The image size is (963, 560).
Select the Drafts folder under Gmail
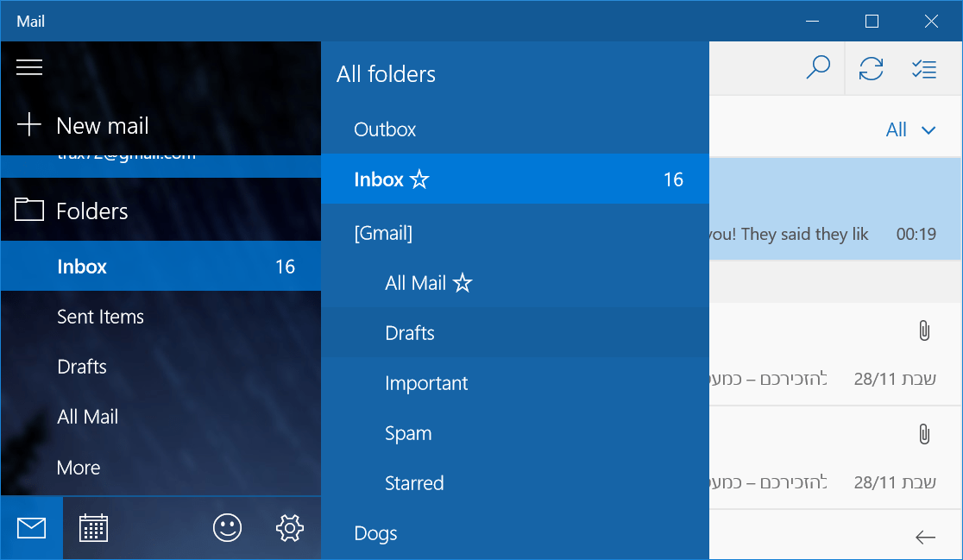point(410,332)
